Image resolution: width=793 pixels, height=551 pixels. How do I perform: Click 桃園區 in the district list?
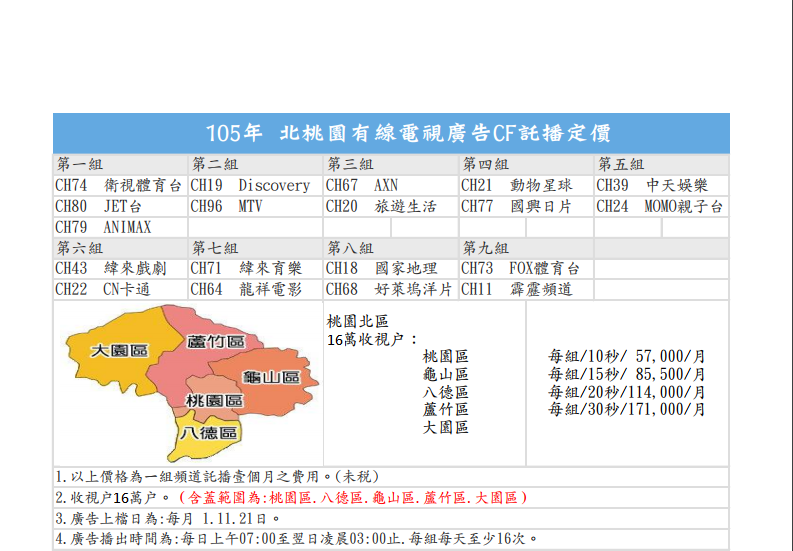[446, 357]
